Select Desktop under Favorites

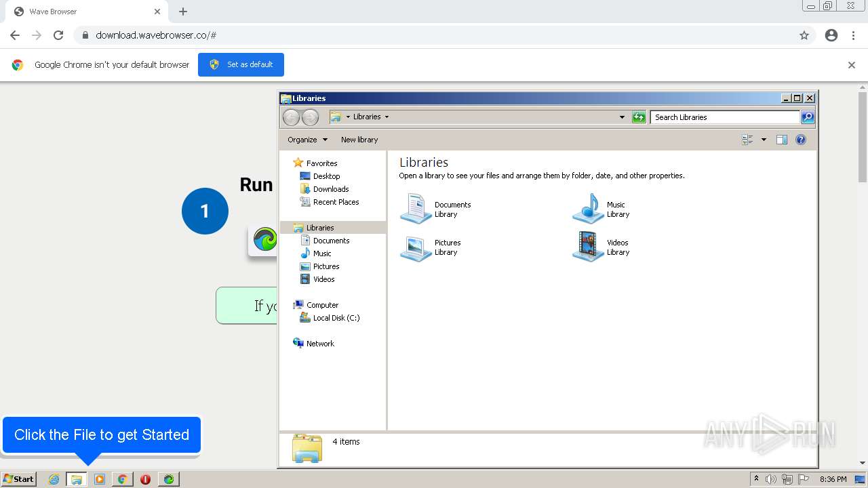(326, 176)
